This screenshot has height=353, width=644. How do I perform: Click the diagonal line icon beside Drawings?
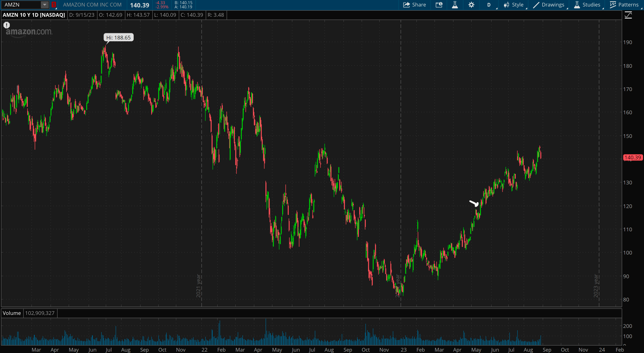click(x=536, y=5)
